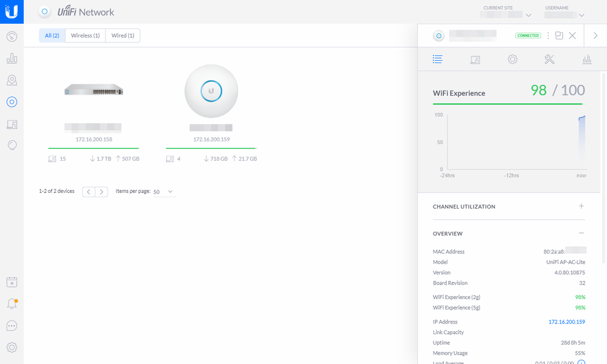Open the alerts bell in the sidebar
This screenshot has height=364, width=607.
coord(12,303)
